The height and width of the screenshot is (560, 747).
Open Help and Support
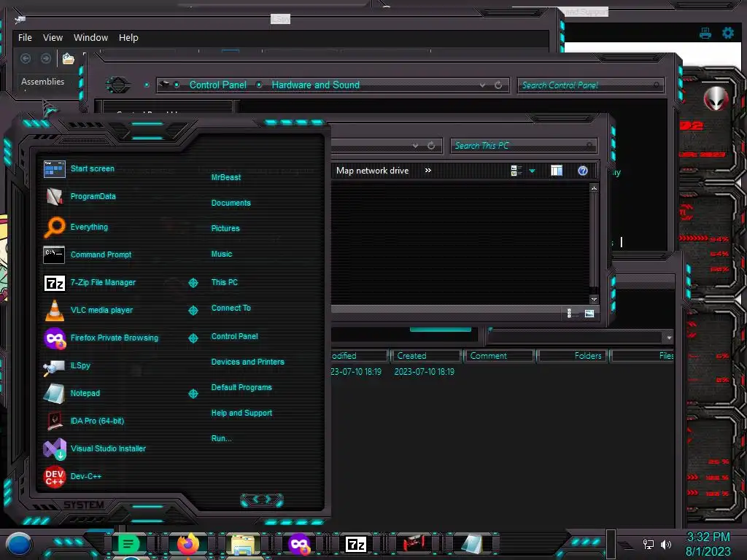click(x=241, y=413)
